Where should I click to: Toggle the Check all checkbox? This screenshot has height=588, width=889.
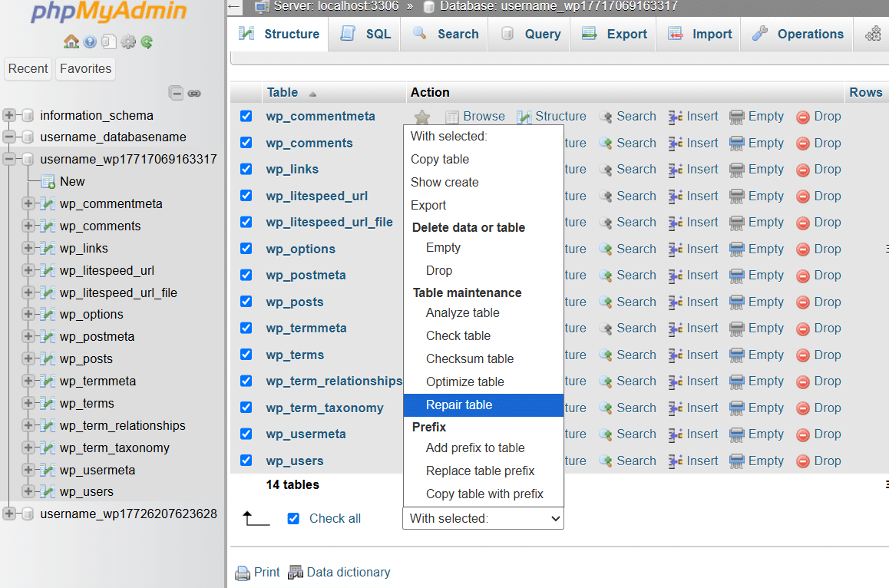point(293,518)
